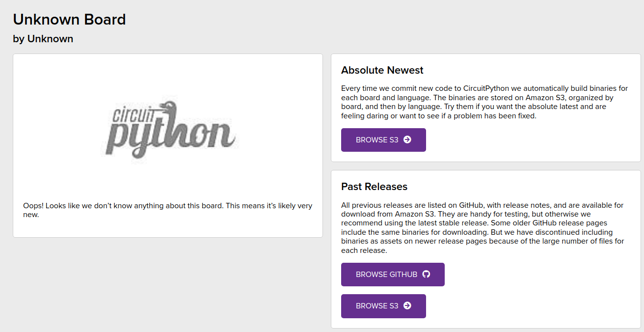Image resolution: width=644 pixels, height=332 pixels.
Task: Click BROWSE S3 in the Past Releases section
Action: (x=383, y=306)
